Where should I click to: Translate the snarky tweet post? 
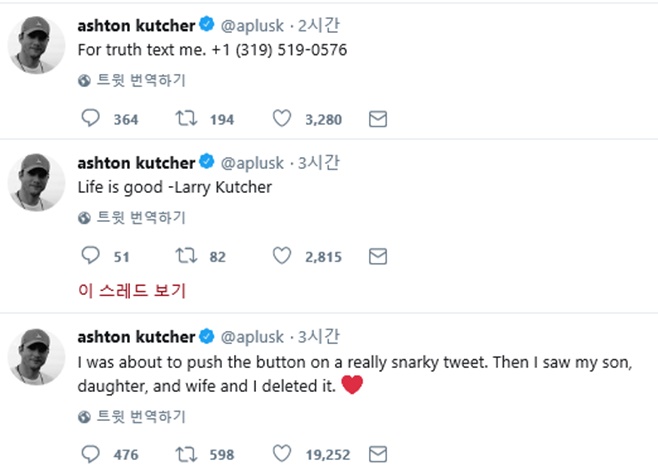tap(138, 416)
